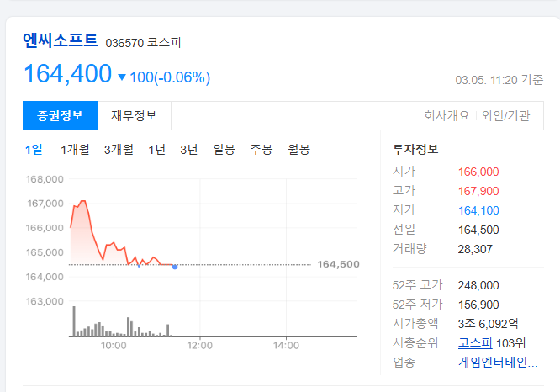
Task: Click the down-arrow price change indicator
Action: point(122,78)
